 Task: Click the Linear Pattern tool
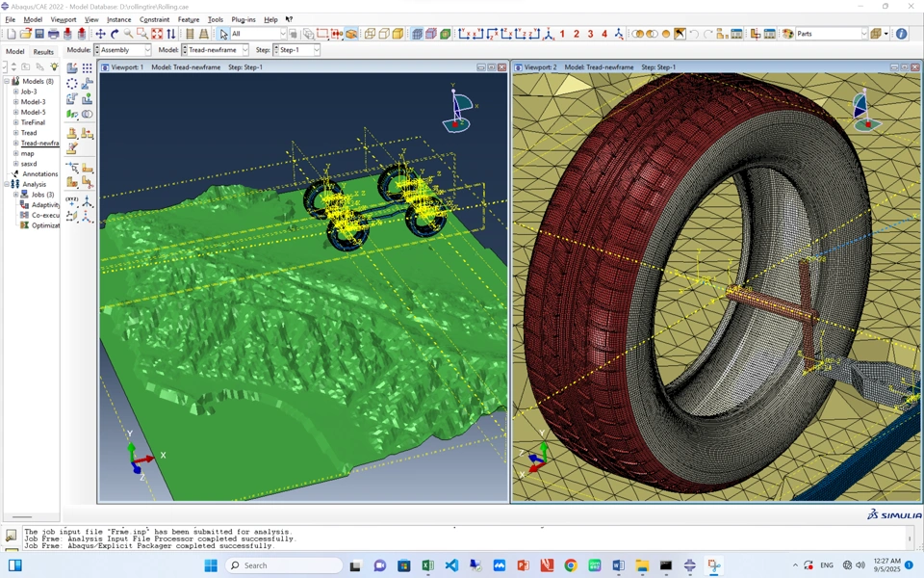coord(88,67)
